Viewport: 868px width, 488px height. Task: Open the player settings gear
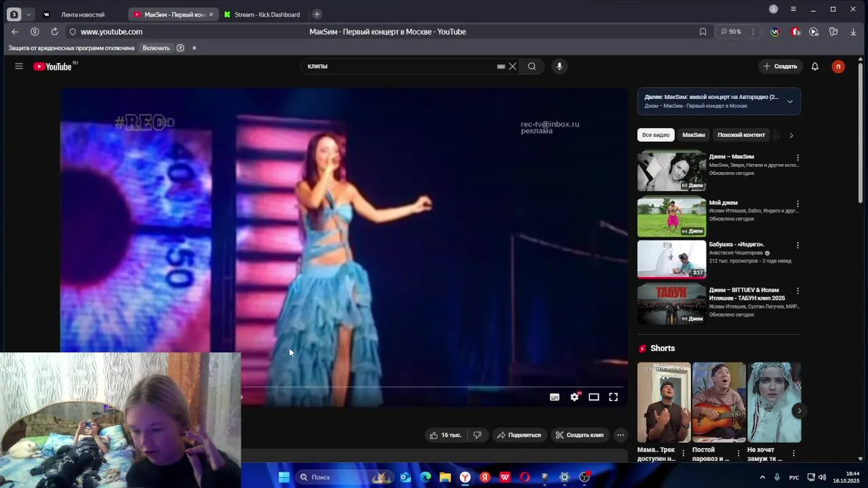coord(574,397)
